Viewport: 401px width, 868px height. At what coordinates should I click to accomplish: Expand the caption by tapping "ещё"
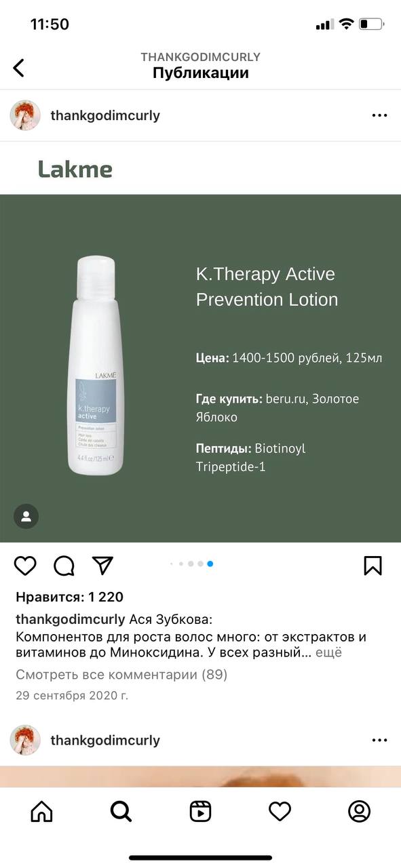tap(328, 653)
